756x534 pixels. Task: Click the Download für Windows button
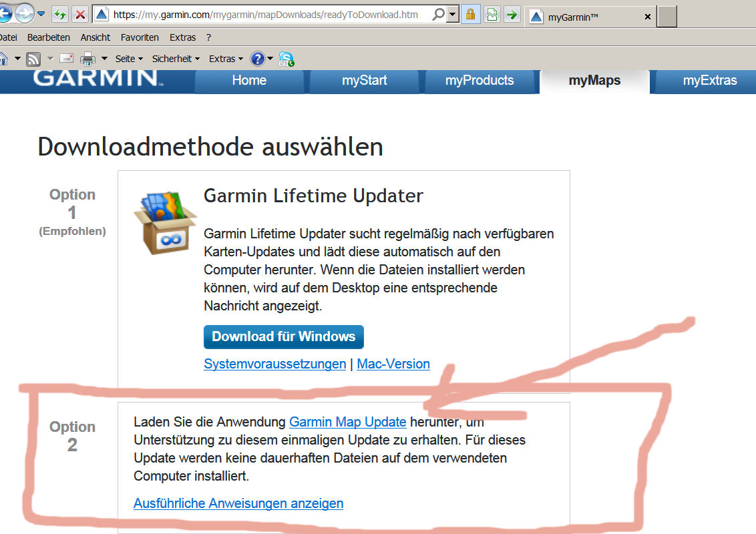(x=283, y=336)
